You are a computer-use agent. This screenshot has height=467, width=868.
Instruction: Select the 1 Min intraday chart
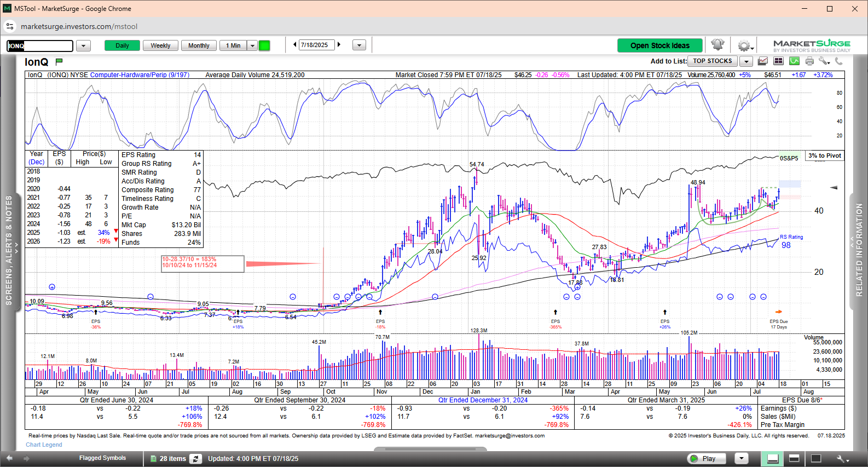tap(233, 45)
